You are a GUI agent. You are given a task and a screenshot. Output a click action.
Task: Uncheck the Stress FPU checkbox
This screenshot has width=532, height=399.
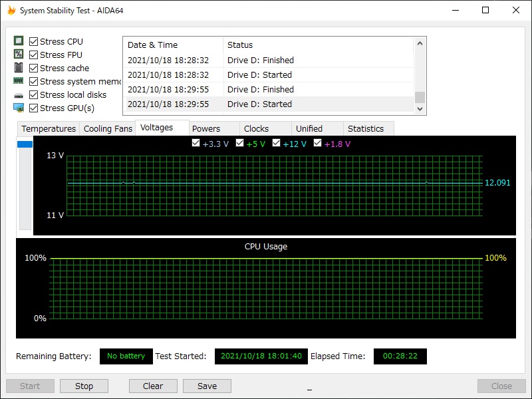pos(34,55)
